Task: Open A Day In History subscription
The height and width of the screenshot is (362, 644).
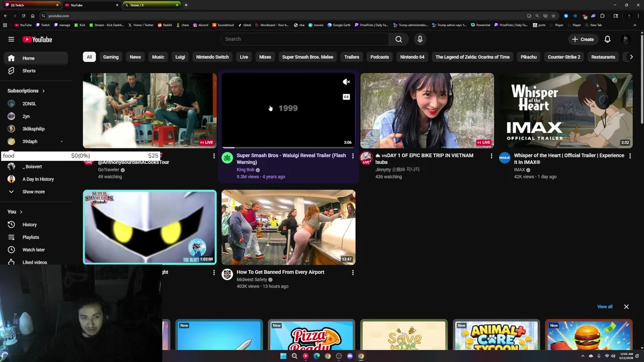Action: [x=38, y=179]
